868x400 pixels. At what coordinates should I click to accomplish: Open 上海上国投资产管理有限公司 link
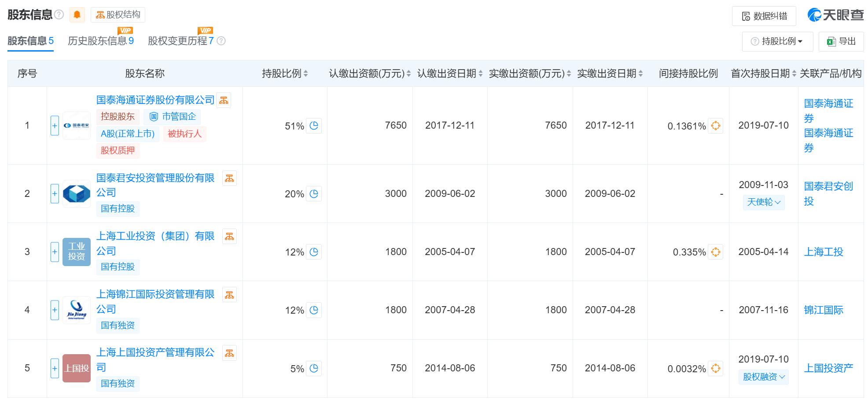click(x=155, y=359)
